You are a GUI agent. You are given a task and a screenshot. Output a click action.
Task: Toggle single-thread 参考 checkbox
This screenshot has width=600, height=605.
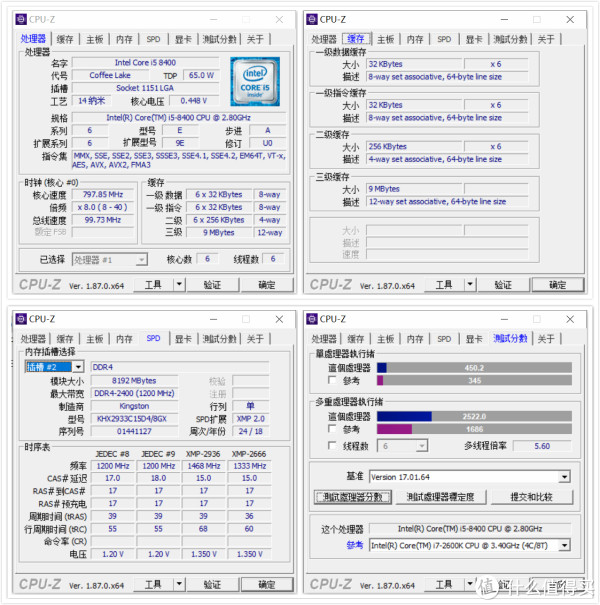click(x=331, y=380)
